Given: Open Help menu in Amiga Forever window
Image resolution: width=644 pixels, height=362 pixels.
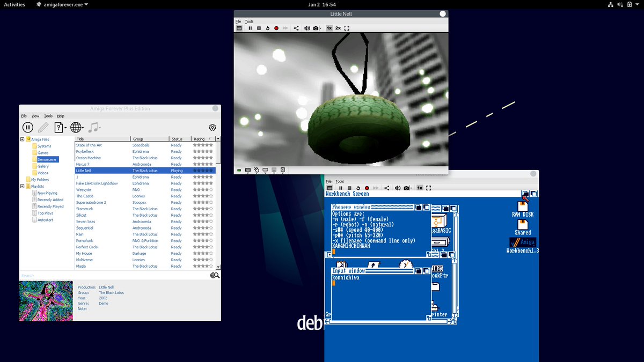Looking at the screenshot, I should pos(61,116).
